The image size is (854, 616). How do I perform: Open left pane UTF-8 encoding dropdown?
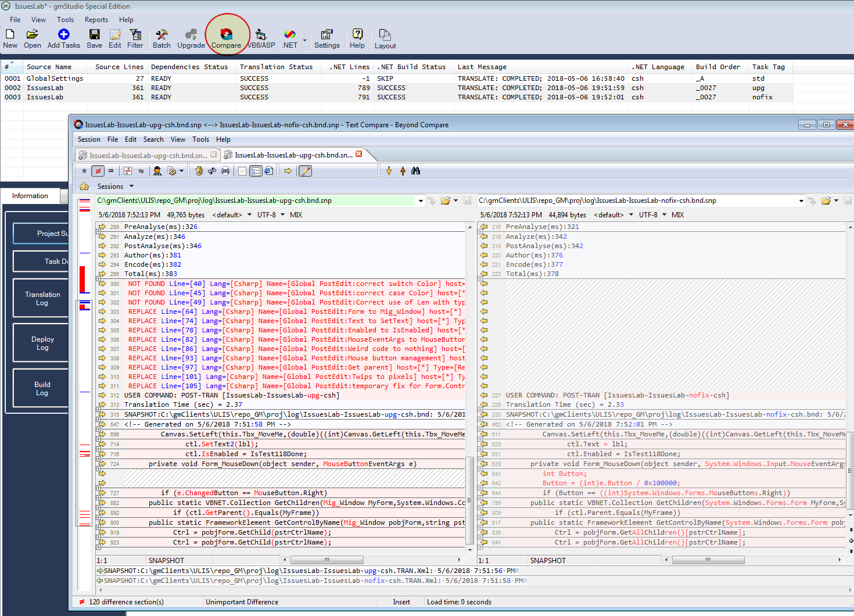[x=283, y=215]
